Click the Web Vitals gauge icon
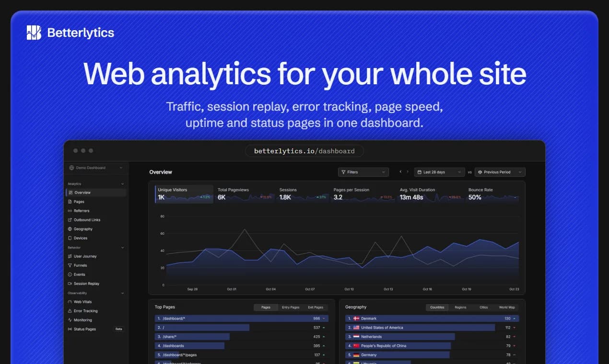The width and height of the screenshot is (609, 364). [x=70, y=302]
